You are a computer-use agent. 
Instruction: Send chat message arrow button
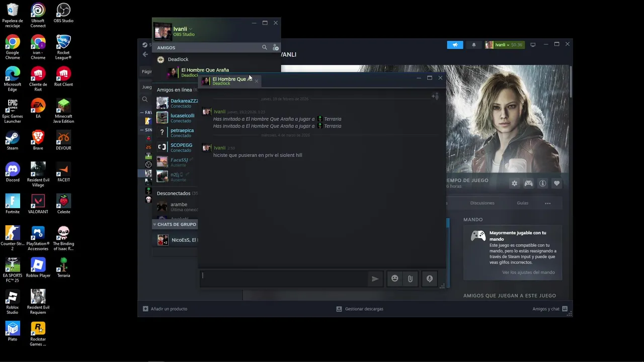pos(375,279)
